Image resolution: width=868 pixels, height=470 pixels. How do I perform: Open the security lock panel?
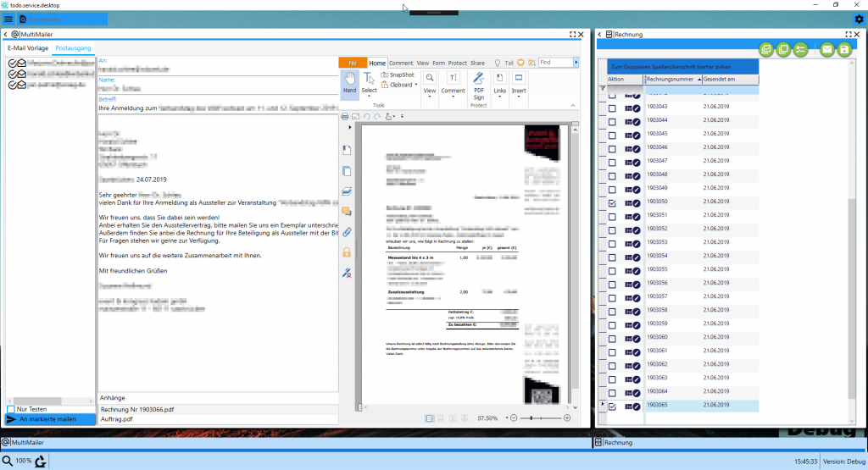coord(347,252)
